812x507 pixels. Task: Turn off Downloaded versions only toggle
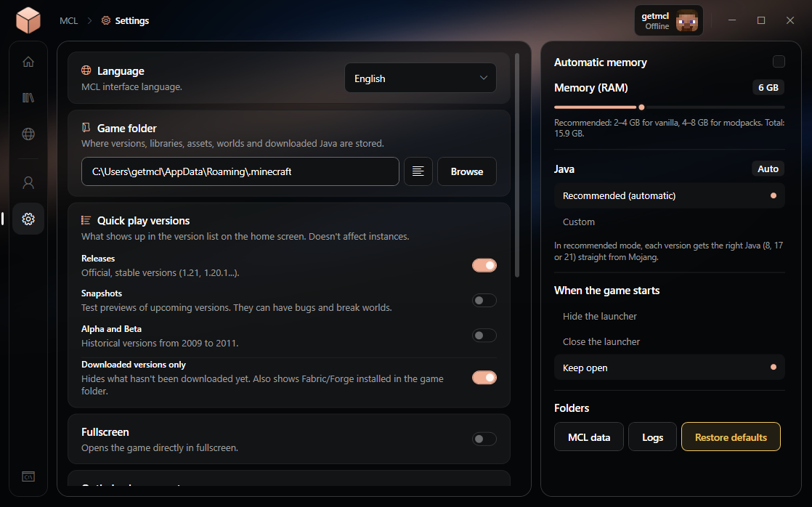point(484,378)
